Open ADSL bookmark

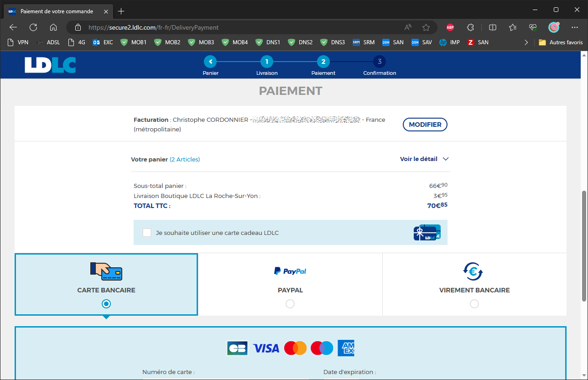[48, 42]
